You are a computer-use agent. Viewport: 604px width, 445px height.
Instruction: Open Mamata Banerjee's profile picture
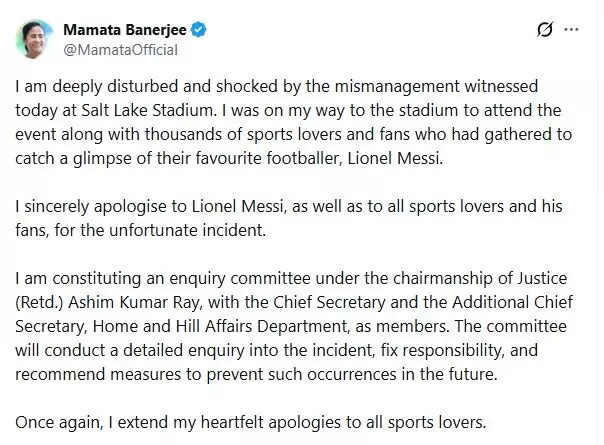pos(35,39)
